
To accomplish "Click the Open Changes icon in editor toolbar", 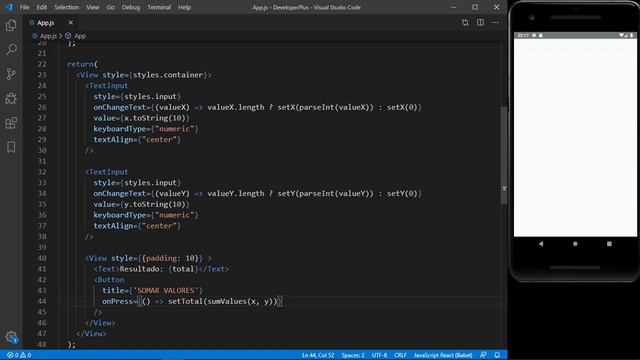I will pos(465,22).
